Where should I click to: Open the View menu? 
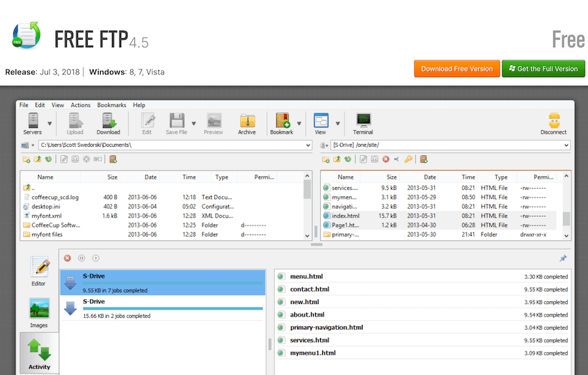[58, 105]
